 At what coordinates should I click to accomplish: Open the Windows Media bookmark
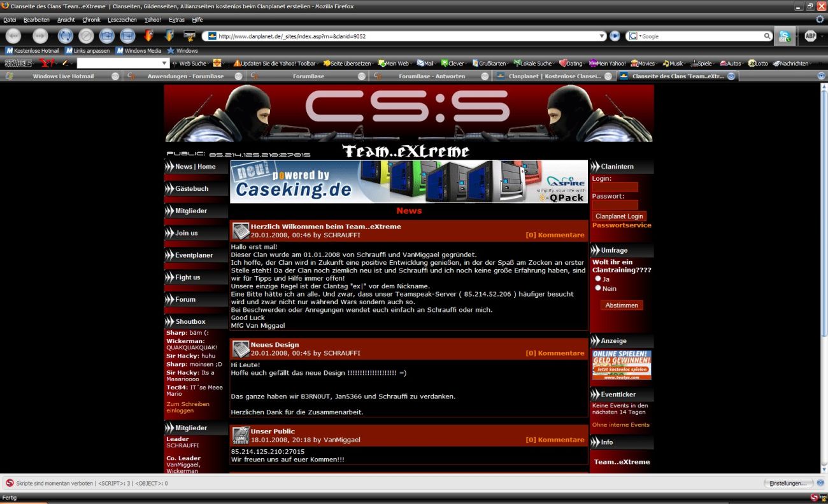pos(139,50)
